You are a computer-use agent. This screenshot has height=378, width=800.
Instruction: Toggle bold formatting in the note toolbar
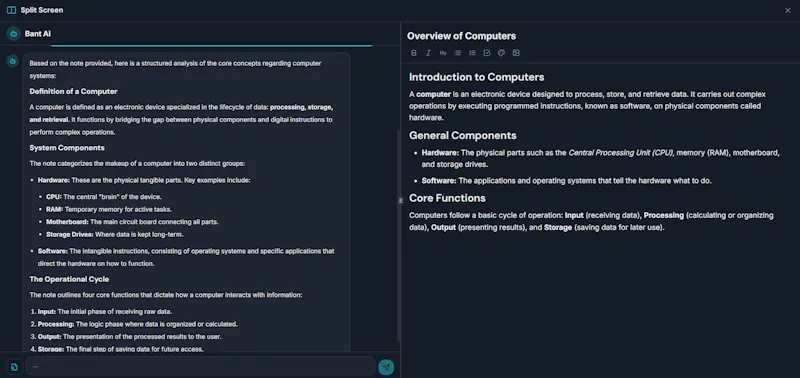tap(414, 53)
